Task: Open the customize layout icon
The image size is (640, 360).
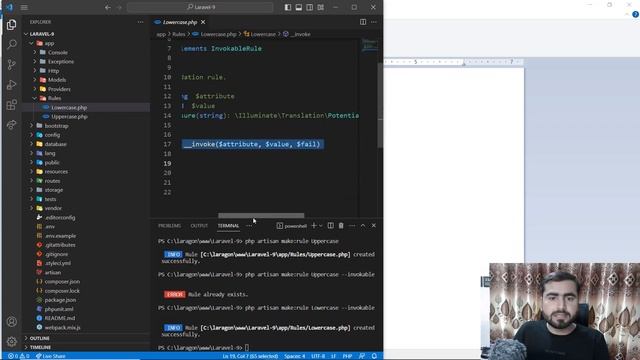Action: pos(321,7)
